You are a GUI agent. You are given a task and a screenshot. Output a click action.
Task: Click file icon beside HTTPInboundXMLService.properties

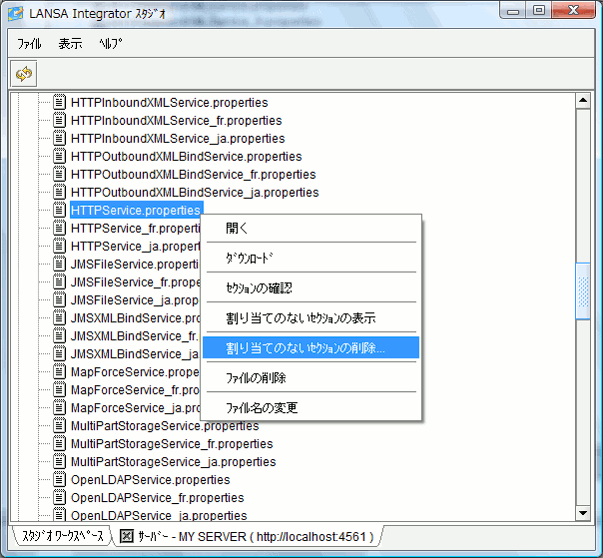point(59,102)
